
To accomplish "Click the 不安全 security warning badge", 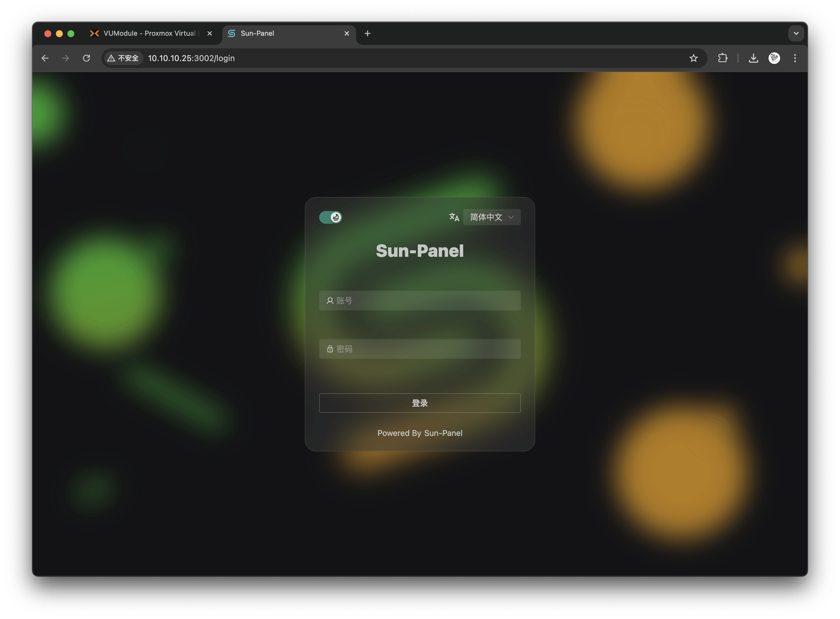I will click(x=123, y=58).
